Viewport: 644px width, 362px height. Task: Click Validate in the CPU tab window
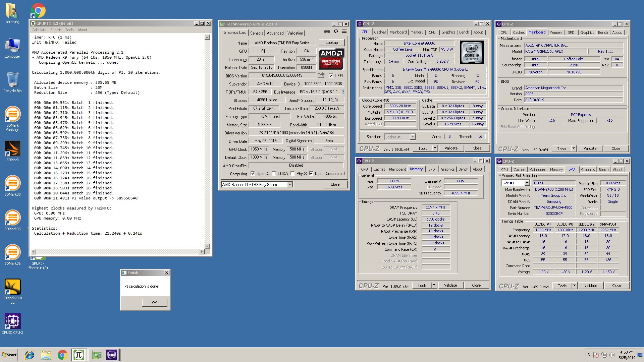pos(451,148)
